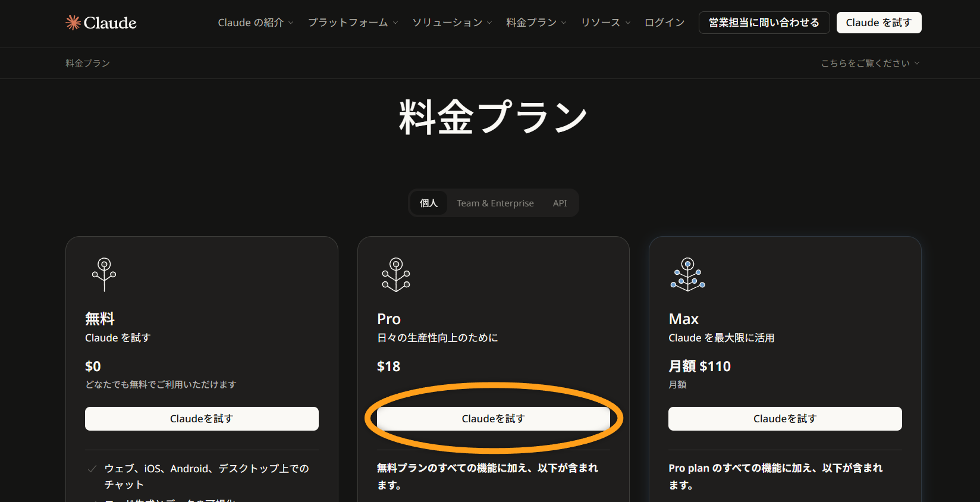The height and width of the screenshot is (502, 980).
Task: Switch to the API pricing tab
Action: (x=560, y=203)
